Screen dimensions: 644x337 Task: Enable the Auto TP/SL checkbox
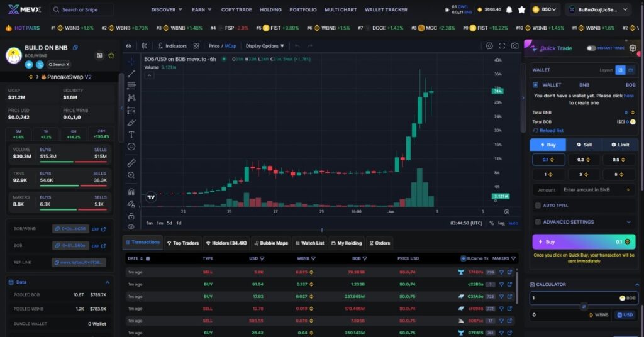point(538,205)
